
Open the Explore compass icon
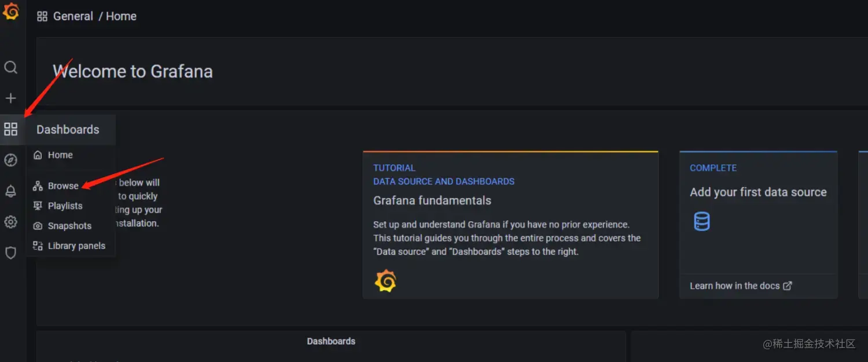pyautogui.click(x=10, y=160)
